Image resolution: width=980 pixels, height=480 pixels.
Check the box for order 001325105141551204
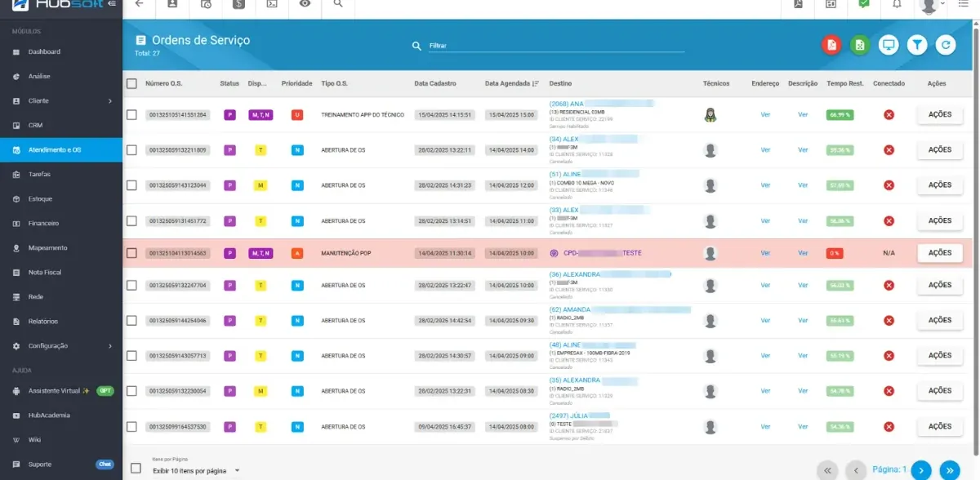coord(131,115)
